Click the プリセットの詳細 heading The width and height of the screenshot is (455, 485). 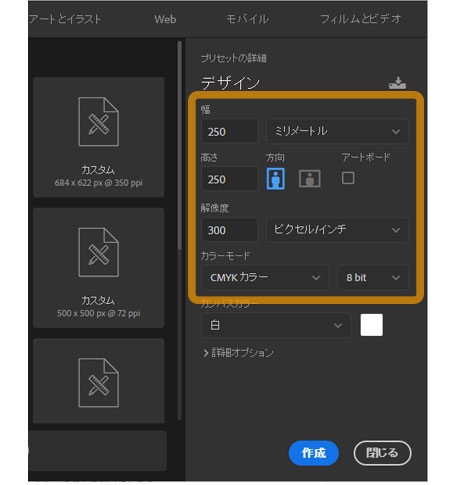(233, 58)
